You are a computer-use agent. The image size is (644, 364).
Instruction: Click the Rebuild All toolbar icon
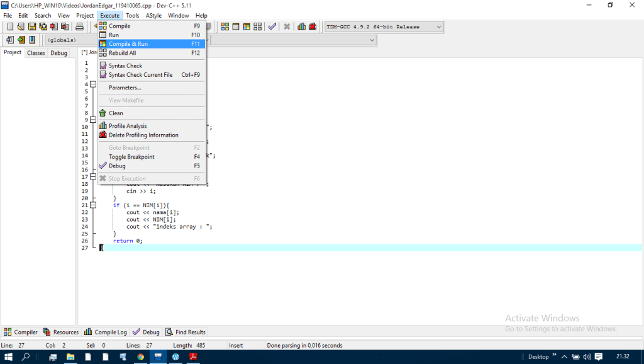257,27
